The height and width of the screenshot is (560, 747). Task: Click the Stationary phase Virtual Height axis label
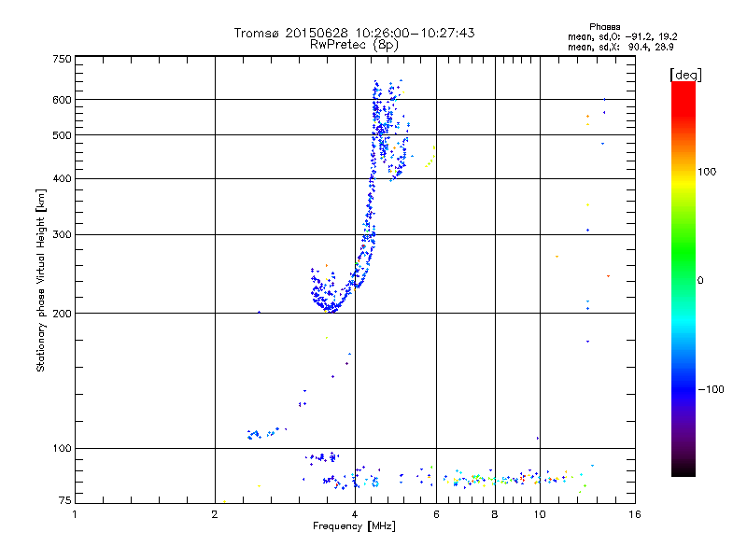click(41, 281)
